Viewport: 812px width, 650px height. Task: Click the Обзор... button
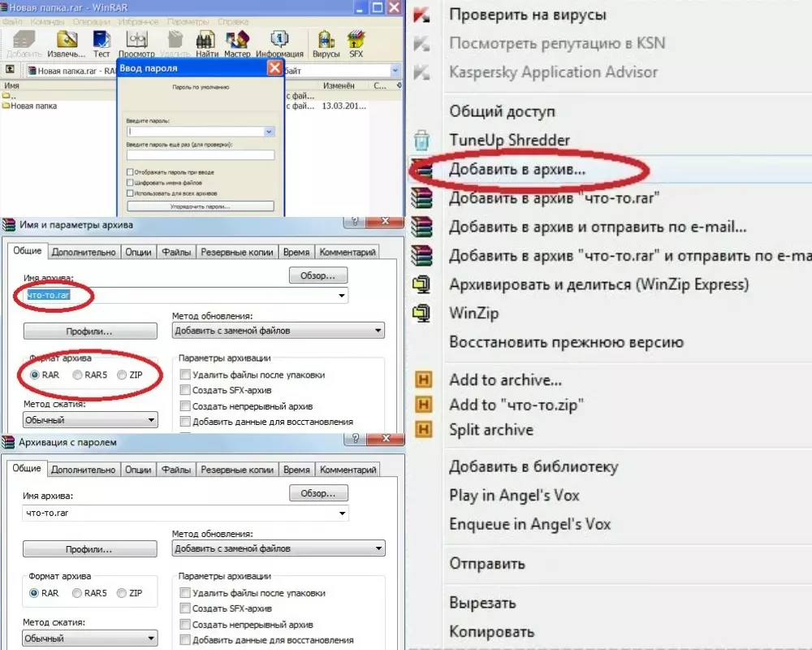coord(318,275)
